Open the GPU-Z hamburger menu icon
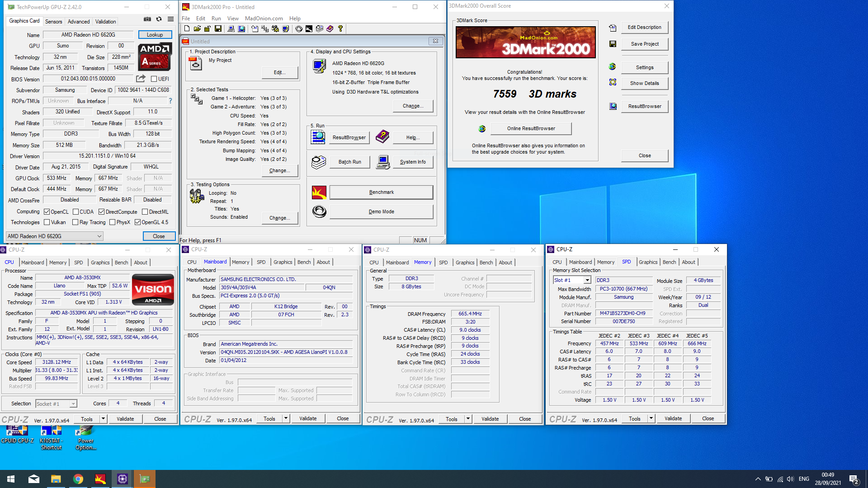Viewport: 868px width, 488px height. coord(170,19)
